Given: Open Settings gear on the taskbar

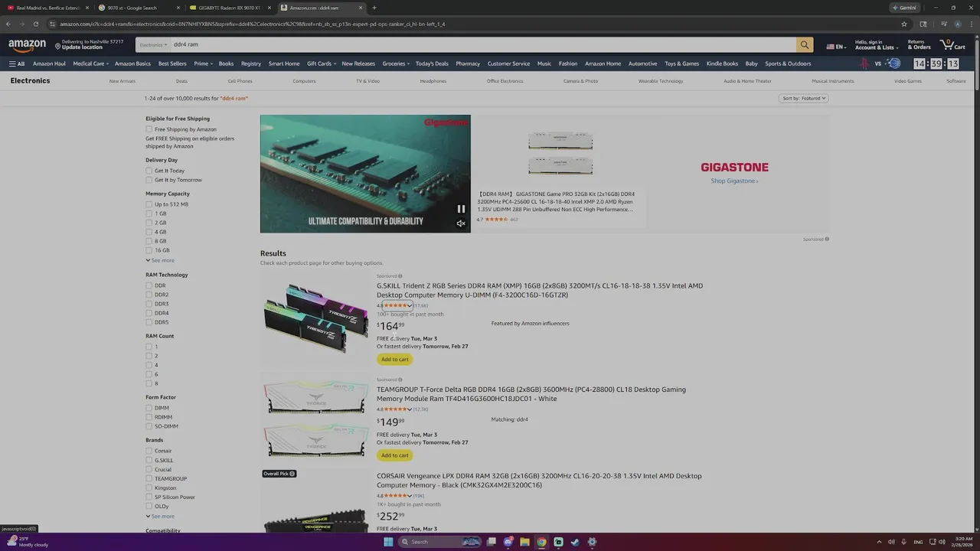Looking at the screenshot, I should [592, 542].
